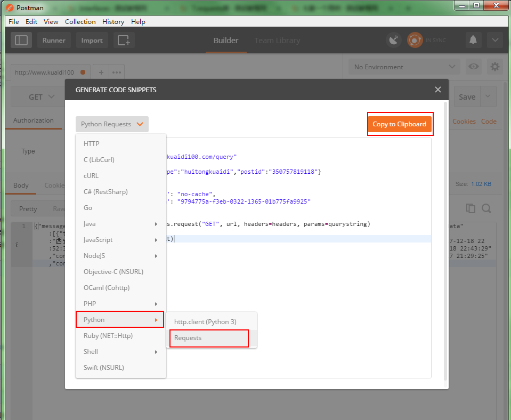
Task: Select the Authorization tab
Action: tap(33, 120)
